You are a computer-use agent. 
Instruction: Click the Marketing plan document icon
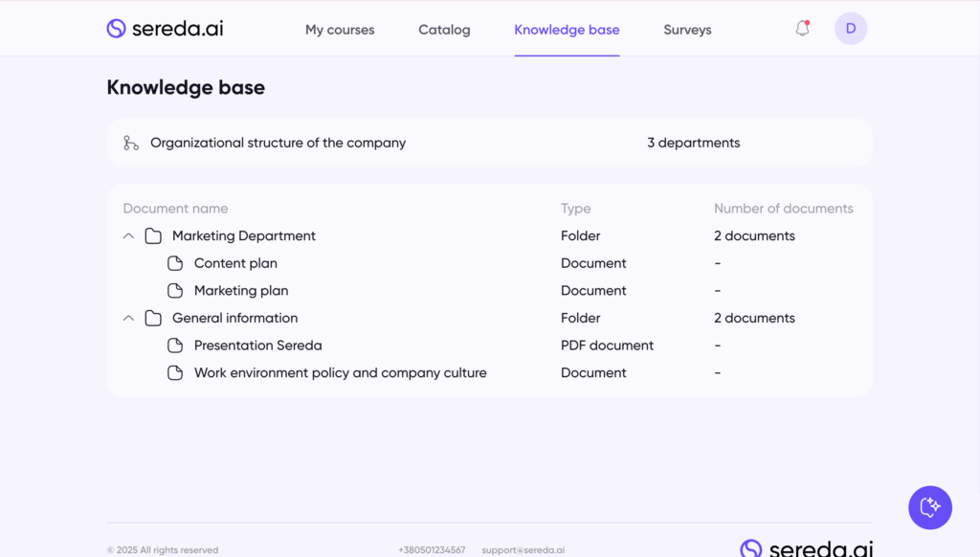tap(175, 291)
